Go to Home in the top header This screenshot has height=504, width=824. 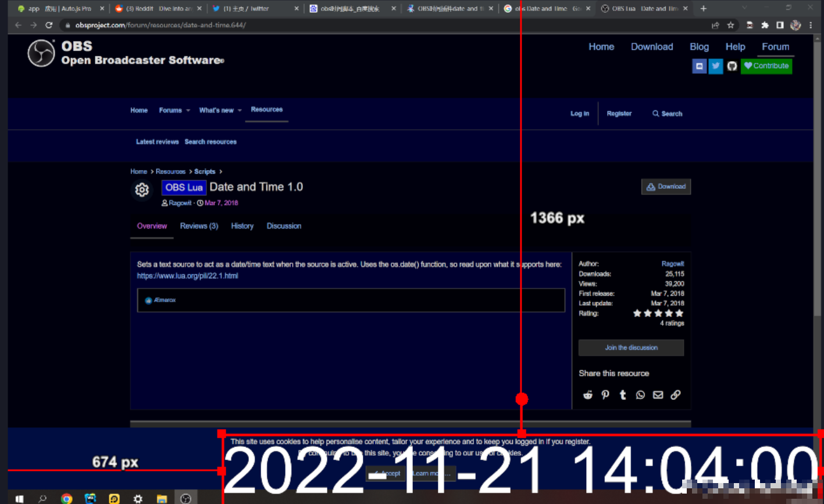pyautogui.click(x=601, y=47)
